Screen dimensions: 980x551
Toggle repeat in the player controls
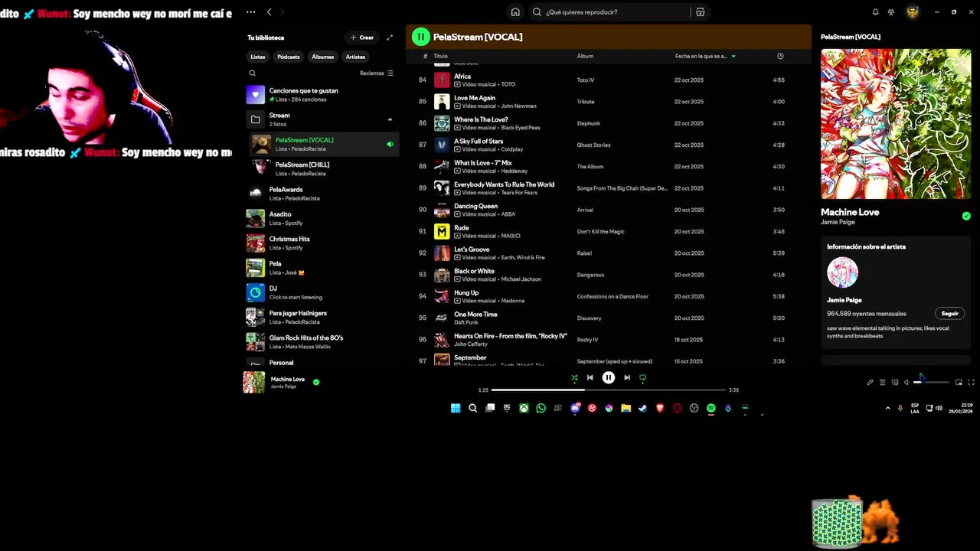[x=642, y=377]
